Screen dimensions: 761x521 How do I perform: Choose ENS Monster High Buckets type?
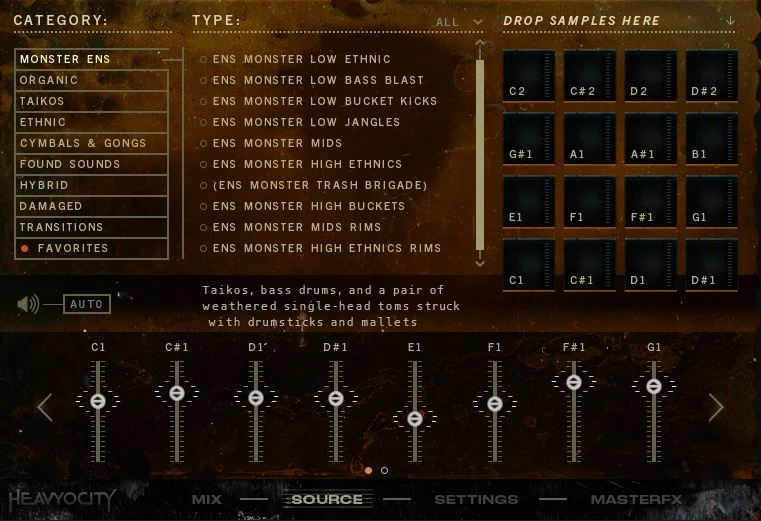tap(302, 206)
